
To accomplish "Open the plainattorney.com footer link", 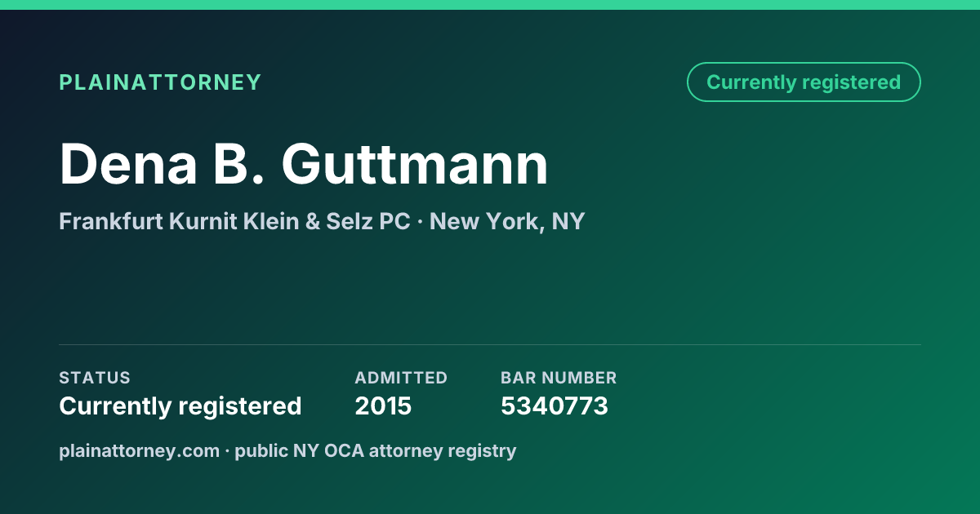I will click(x=140, y=450).
